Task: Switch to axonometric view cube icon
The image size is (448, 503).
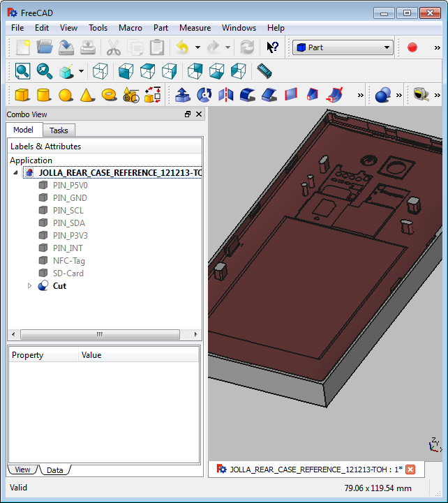Action: point(100,71)
